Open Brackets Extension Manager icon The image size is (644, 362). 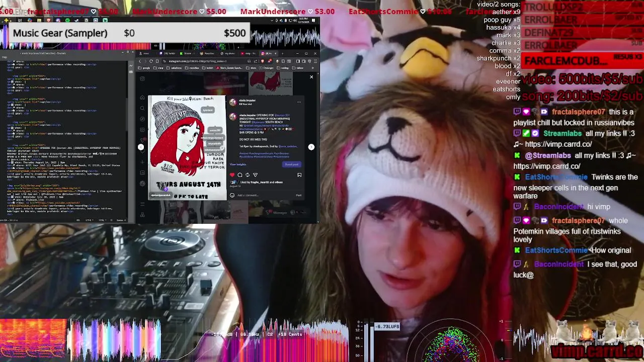[x=131, y=72]
